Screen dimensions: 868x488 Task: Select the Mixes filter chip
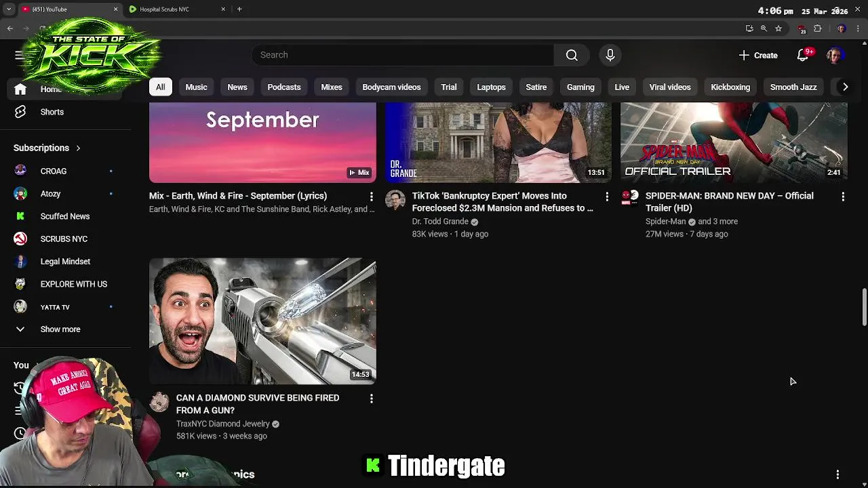pos(332,87)
